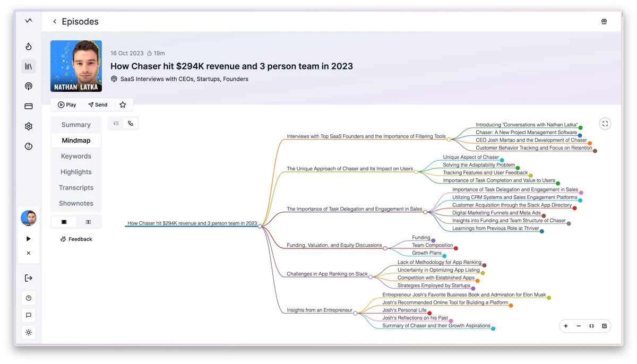Click the logout icon in sidebar
The width and height of the screenshot is (637, 364).
[29, 278]
